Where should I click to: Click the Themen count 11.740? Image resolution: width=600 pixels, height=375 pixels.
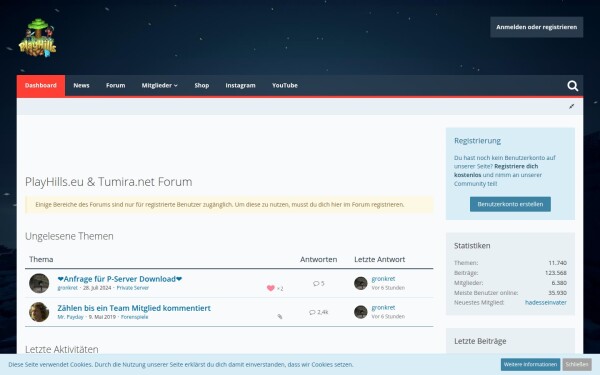coord(558,263)
